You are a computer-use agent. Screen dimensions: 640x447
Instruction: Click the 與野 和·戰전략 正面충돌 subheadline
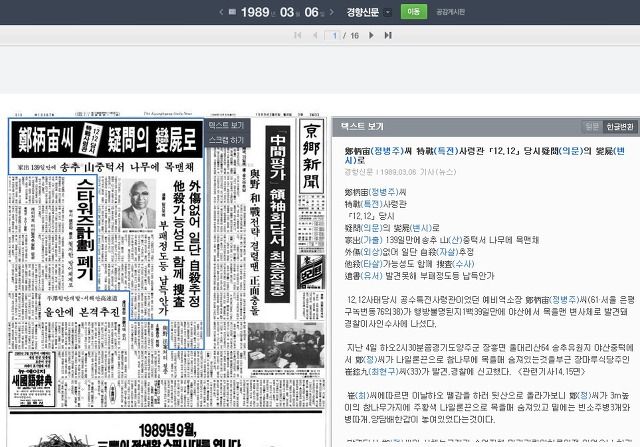(x=254, y=241)
